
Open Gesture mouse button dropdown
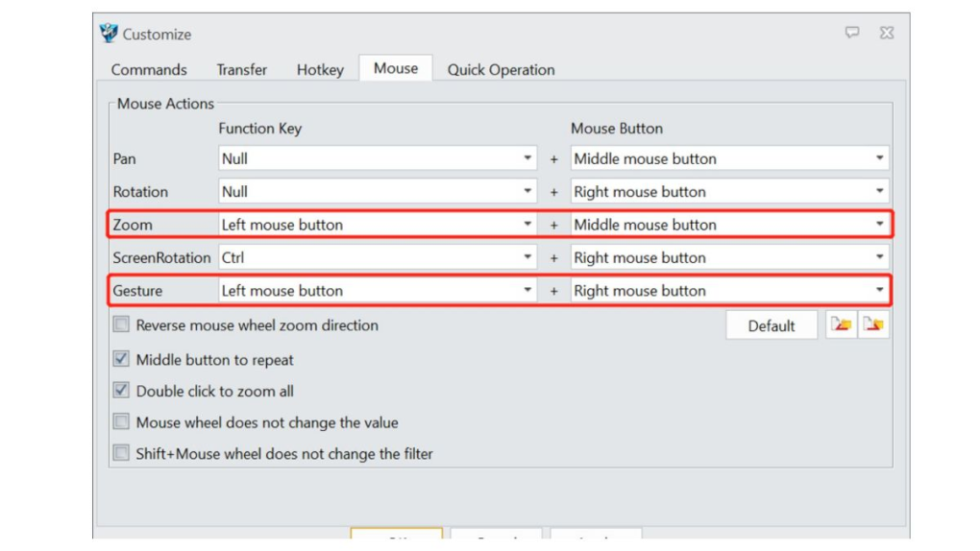tap(729, 291)
